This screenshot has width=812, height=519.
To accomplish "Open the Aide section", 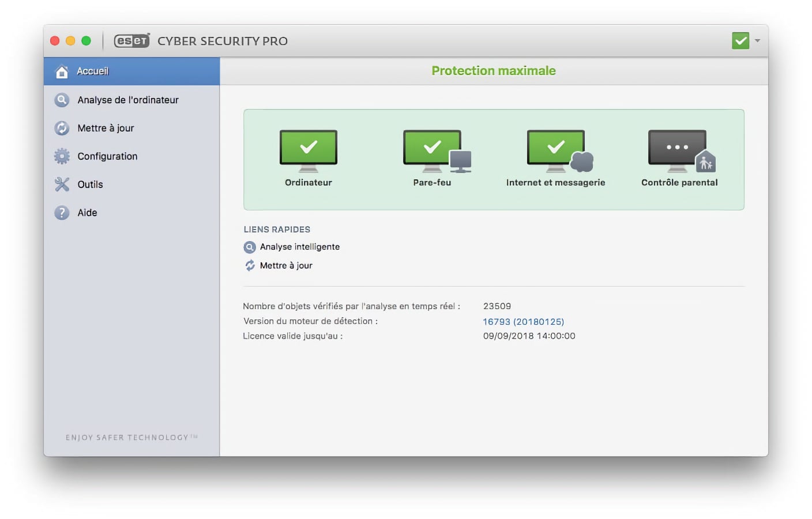I will coord(131,213).
